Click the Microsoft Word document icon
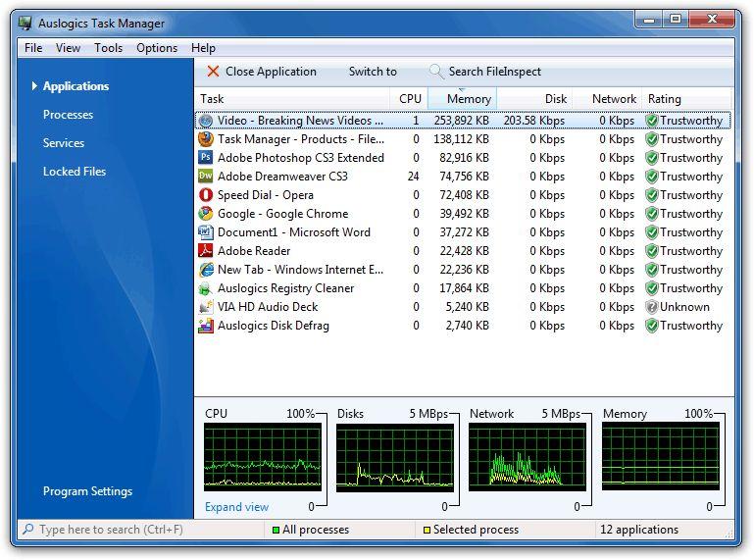This screenshot has width=754, height=560. (206, 232)
